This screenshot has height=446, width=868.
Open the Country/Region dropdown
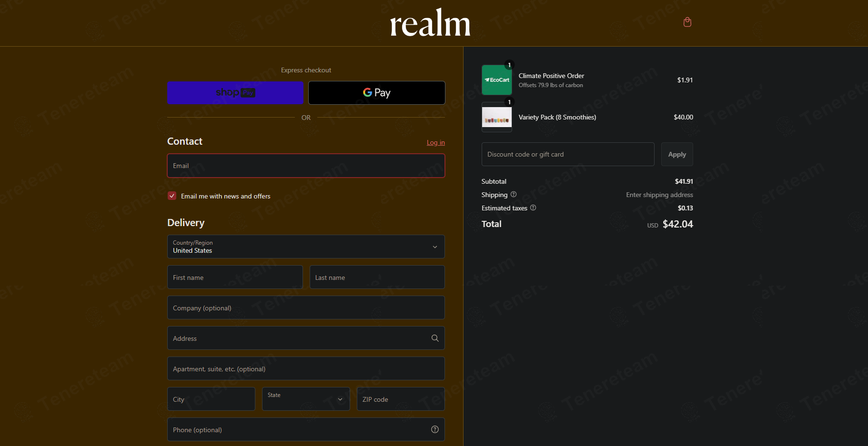click(x=306, y=247)
